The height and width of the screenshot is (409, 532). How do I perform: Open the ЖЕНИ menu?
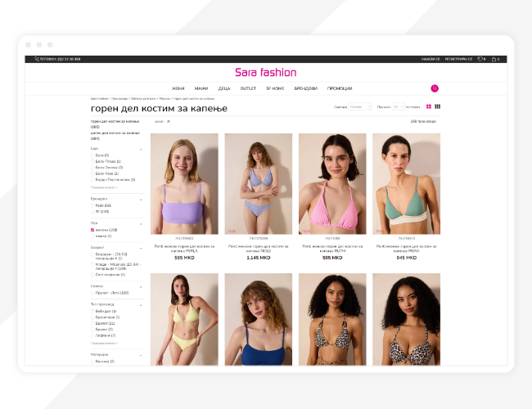[x=178, y=88]
